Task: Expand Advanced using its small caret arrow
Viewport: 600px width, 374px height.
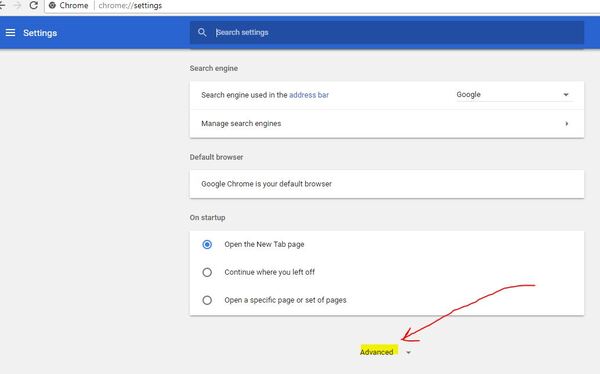Action: [409, 352]
